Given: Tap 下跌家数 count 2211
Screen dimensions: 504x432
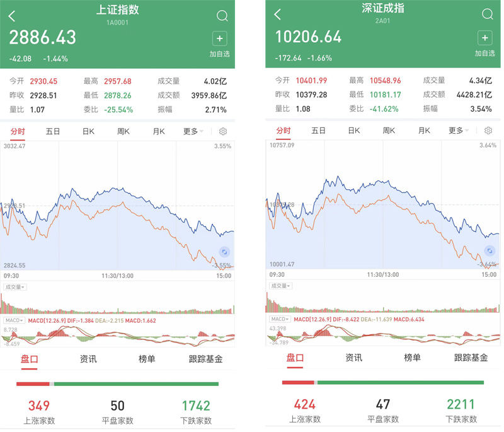Looking at the screenshot, I should click(x=461, y=404).
